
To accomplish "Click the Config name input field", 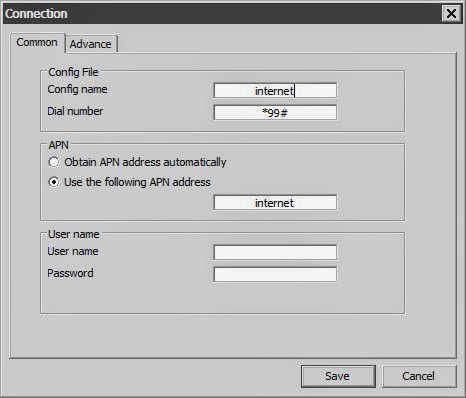I will (x=275, y=91).
